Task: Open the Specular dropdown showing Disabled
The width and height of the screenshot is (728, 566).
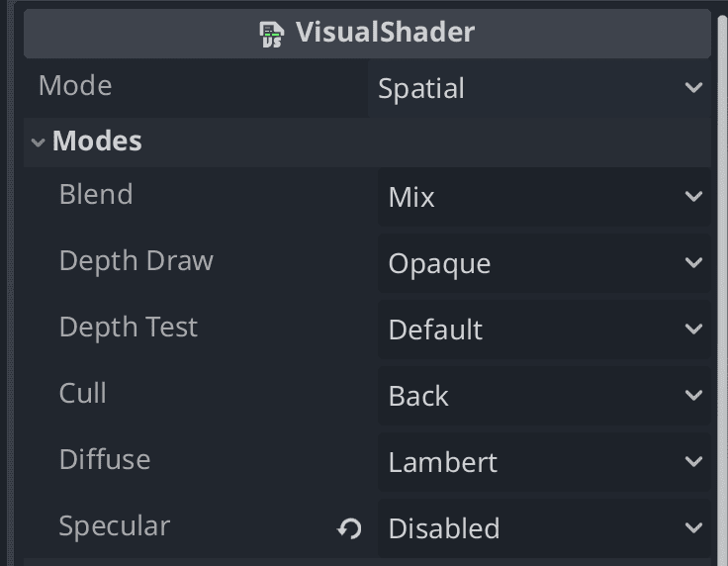Action: pos(543,528)
